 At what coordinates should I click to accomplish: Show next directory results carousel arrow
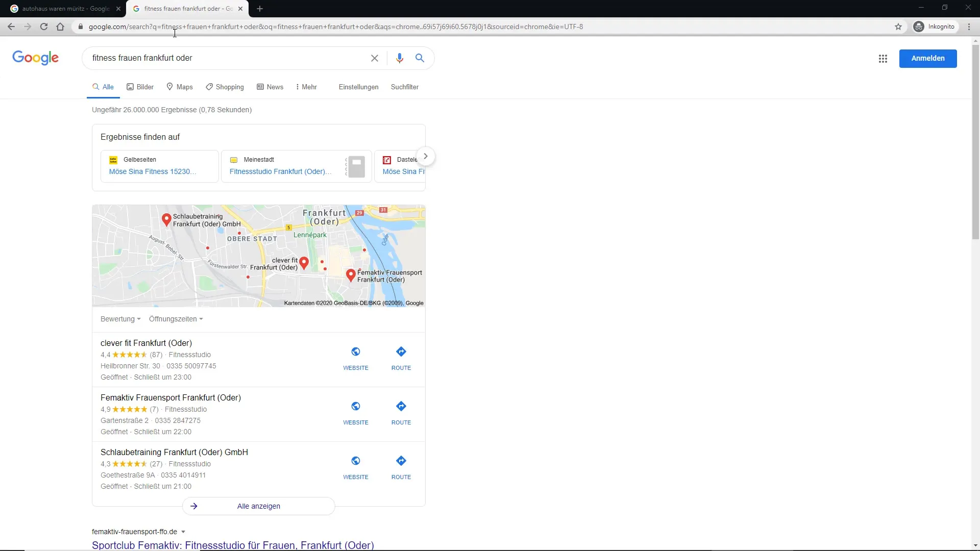426,156
